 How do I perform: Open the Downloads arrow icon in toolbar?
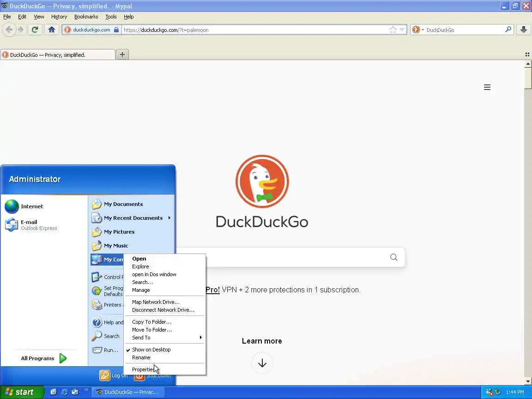(x=524, y=30)
